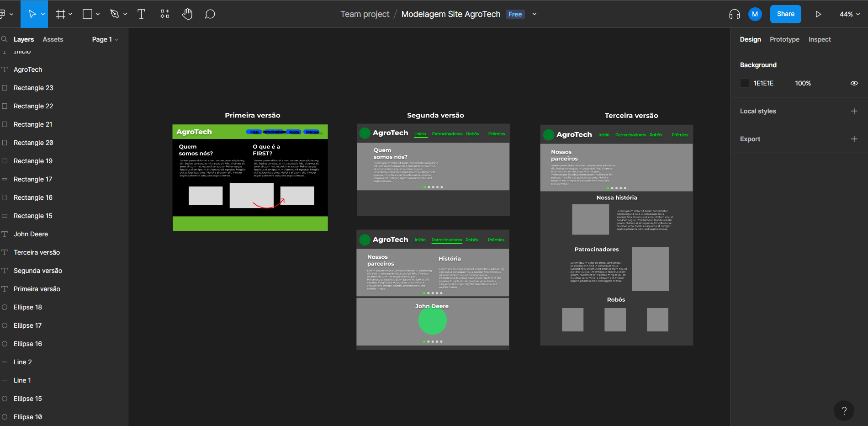Select the Move tool
Image resolution: width=868 pixels, height=426 pixels.
[x=32, y=14]
